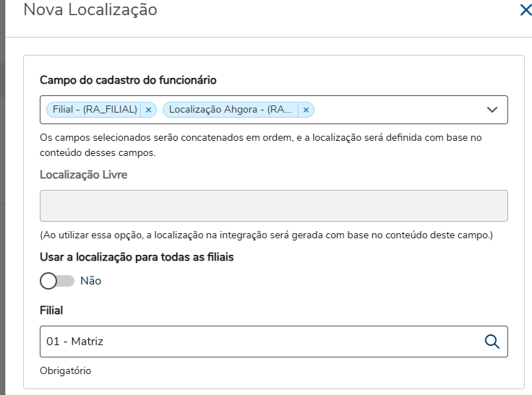Click the parenthetical note under Localização Livre
532x395 pixels.
click(266, 236)
